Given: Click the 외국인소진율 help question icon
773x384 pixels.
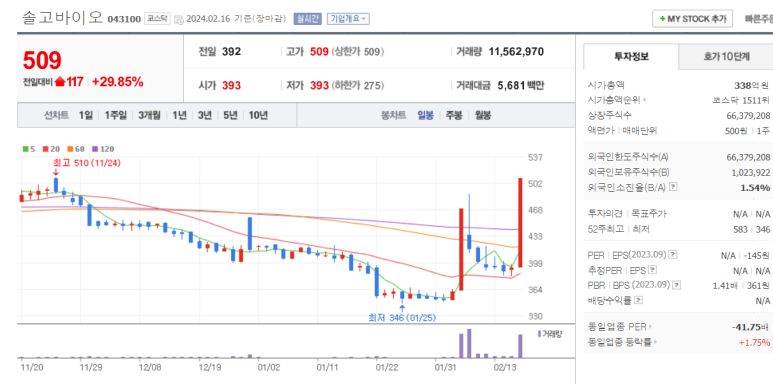Looking at the screenshot, I should (673, 187).
